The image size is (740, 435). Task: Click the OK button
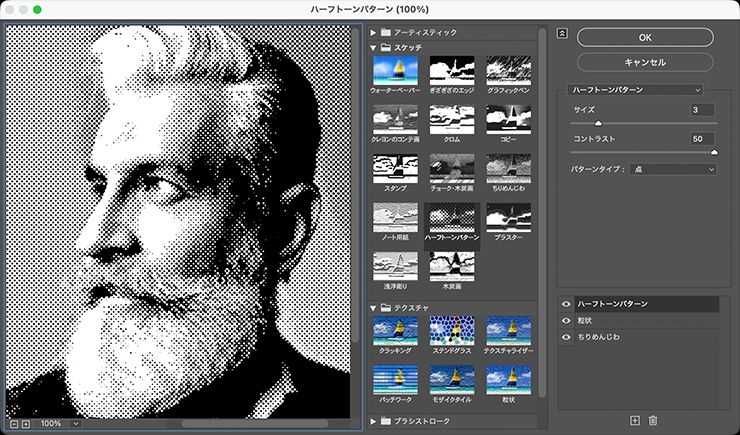click(644, 36)
